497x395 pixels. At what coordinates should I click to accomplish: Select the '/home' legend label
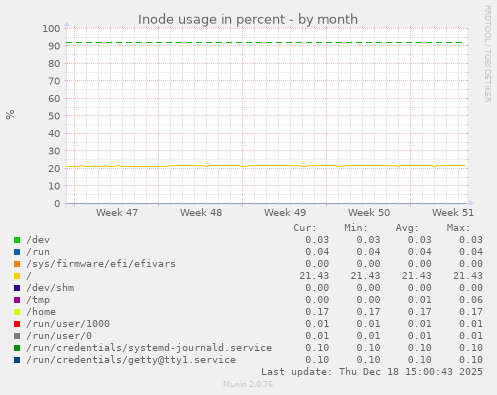41,312
